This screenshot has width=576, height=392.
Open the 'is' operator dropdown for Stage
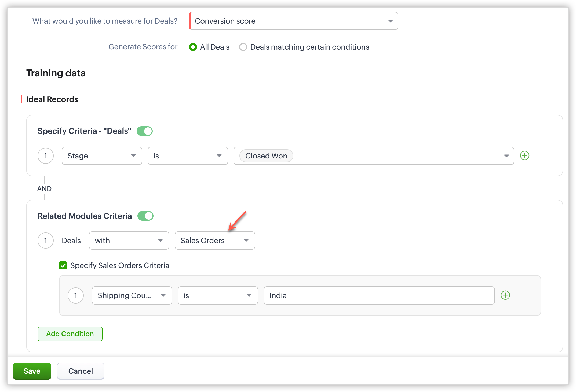pos(188,156)
